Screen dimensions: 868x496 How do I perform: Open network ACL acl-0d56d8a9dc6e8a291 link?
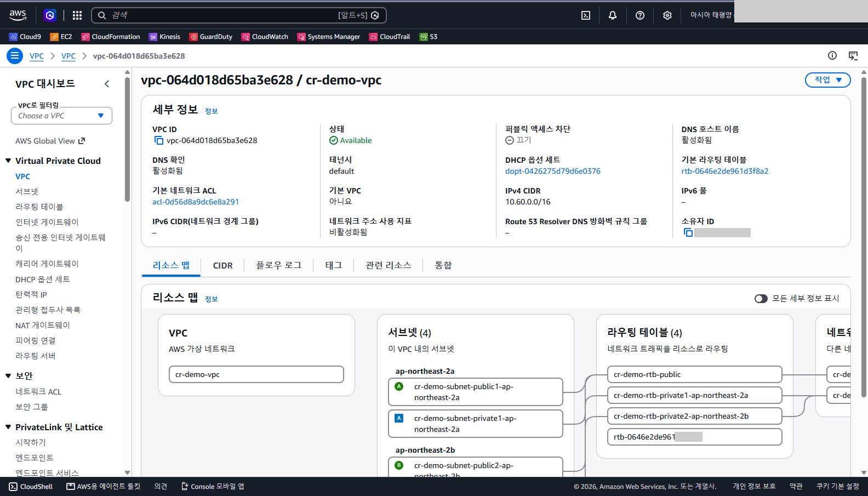tap(196, 202)
